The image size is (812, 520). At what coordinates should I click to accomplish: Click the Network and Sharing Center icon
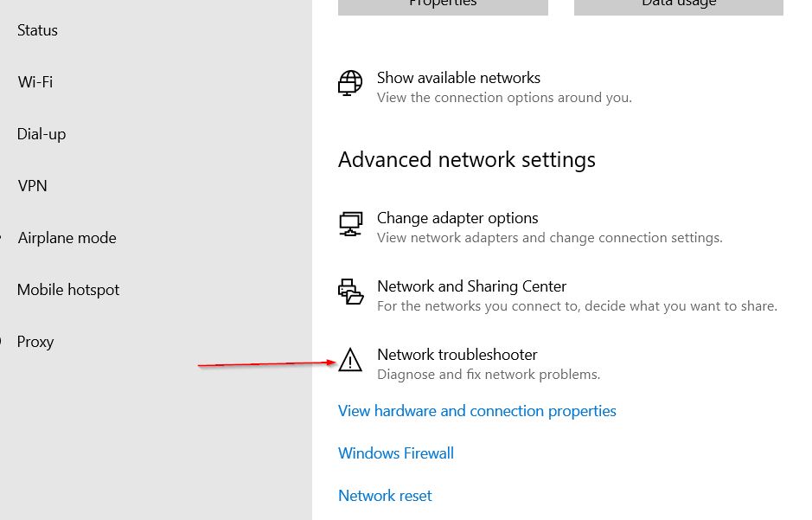coord(350,292)
